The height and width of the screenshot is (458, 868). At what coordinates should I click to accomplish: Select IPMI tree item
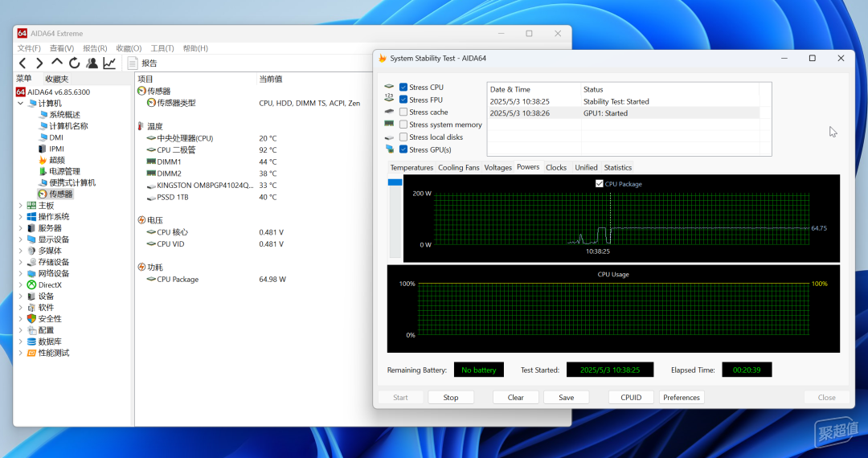[56, 149]
